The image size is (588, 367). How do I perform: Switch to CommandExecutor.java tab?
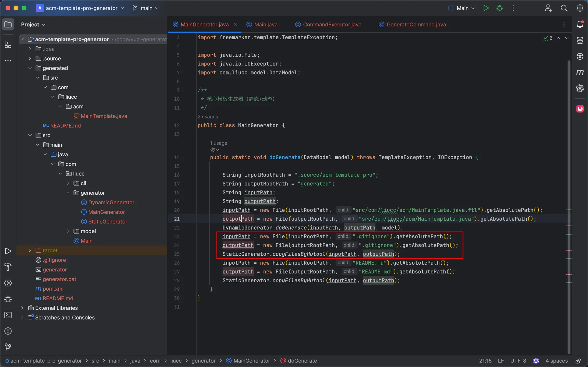click(332, 24)
